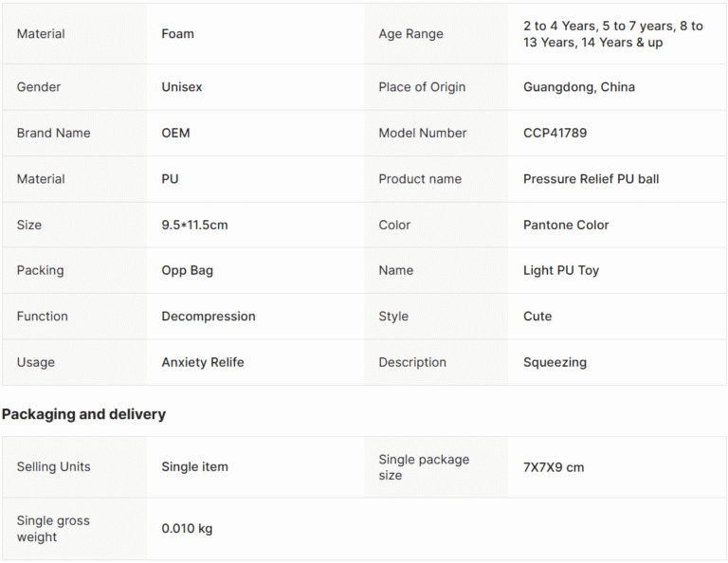Select model number CCP41789
This screenshot has height=563, width=728.
pyautogui.click(x=555, y=134)
